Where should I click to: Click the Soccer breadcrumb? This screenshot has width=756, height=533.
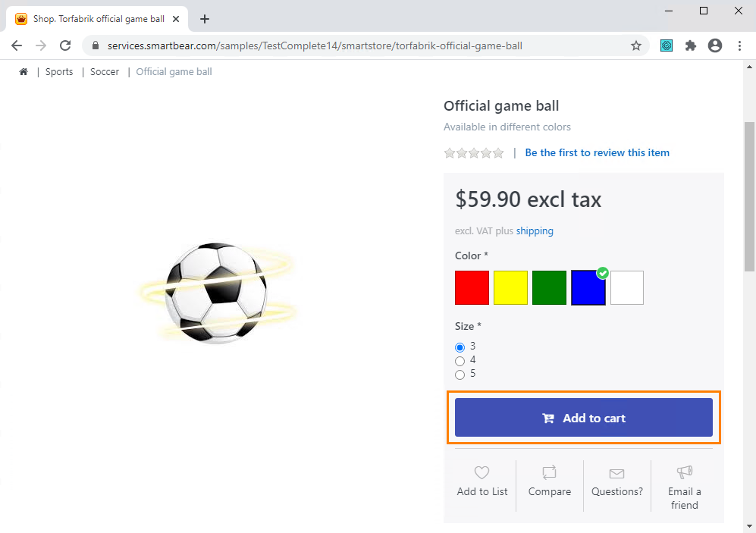point(104,71)
